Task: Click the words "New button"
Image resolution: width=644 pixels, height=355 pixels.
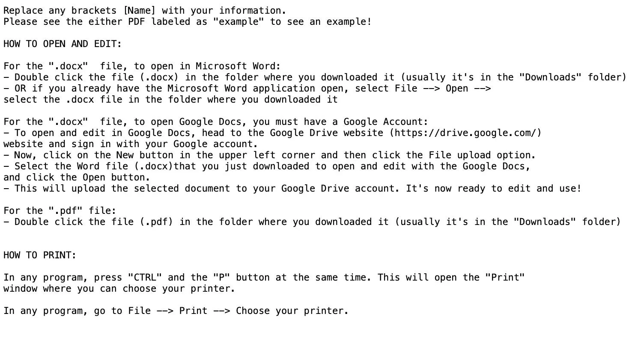Action: (x=145, y=155)
